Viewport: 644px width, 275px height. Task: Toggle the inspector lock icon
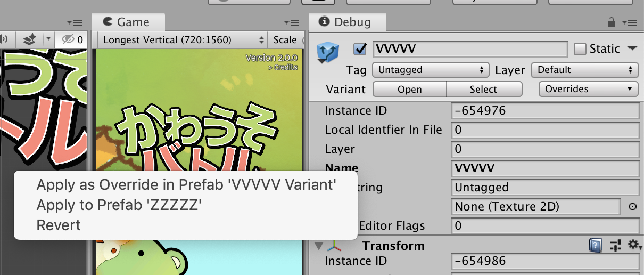point(613,22)
